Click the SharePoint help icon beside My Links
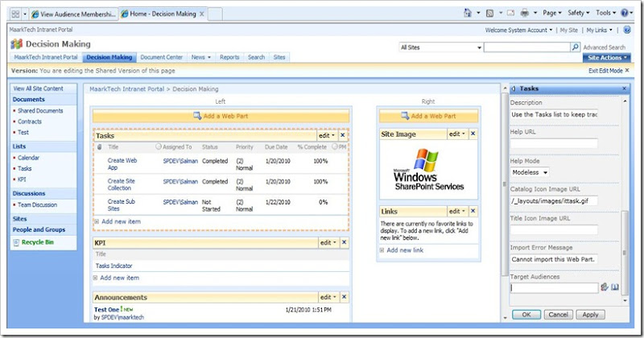The width and height of the screenshot is (644, 338). coord(625,30)
